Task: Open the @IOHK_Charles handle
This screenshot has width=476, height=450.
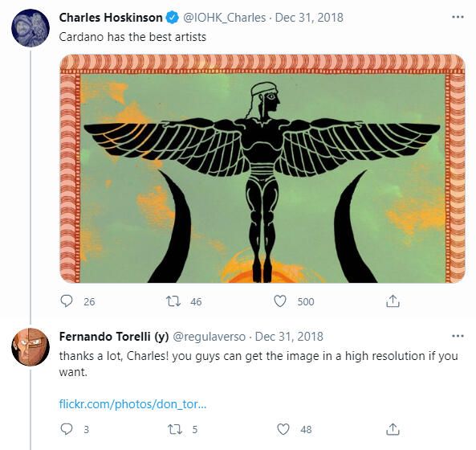Action: pyautogui.click(x=224, y=18)
